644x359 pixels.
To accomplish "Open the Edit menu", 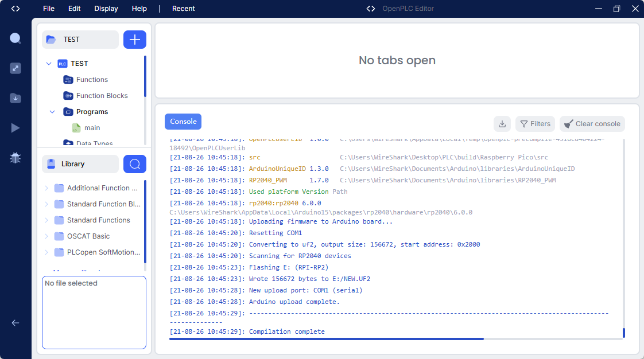I will point(75,9).
